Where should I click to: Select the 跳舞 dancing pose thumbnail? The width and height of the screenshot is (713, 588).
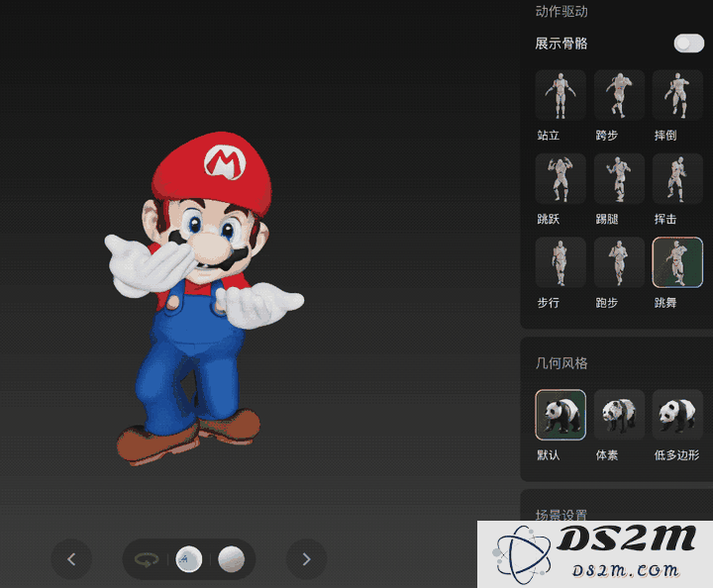(677, 262)
